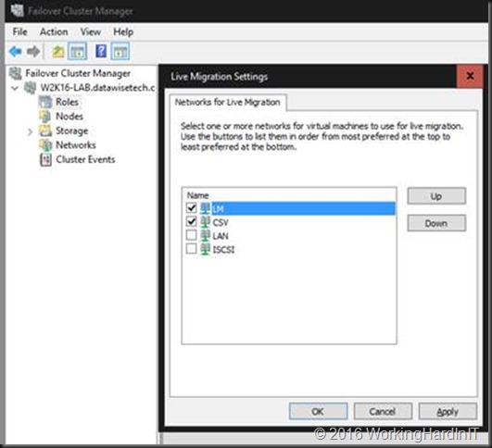Uncheck the CSV network checkbox
Image resolution: width=492 pixels, height=448 pixels.
point(191,221)
